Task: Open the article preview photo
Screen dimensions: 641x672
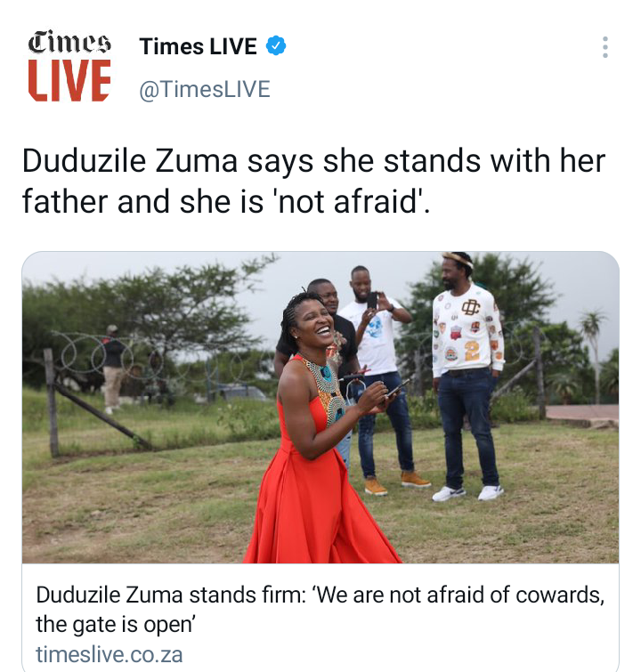Action: (320, 407)
